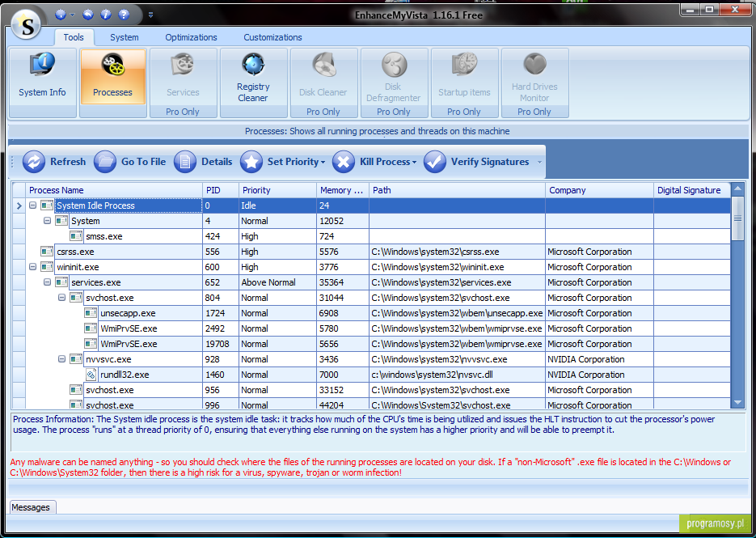The height and width of the screenshot is (538, 756).
Task: Switch to the Optimizations tab
Action: point(192,37)
